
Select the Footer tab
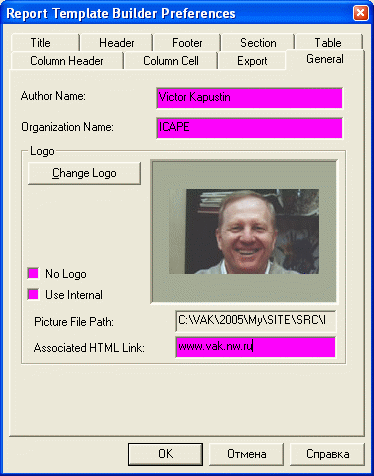point(187,43)
